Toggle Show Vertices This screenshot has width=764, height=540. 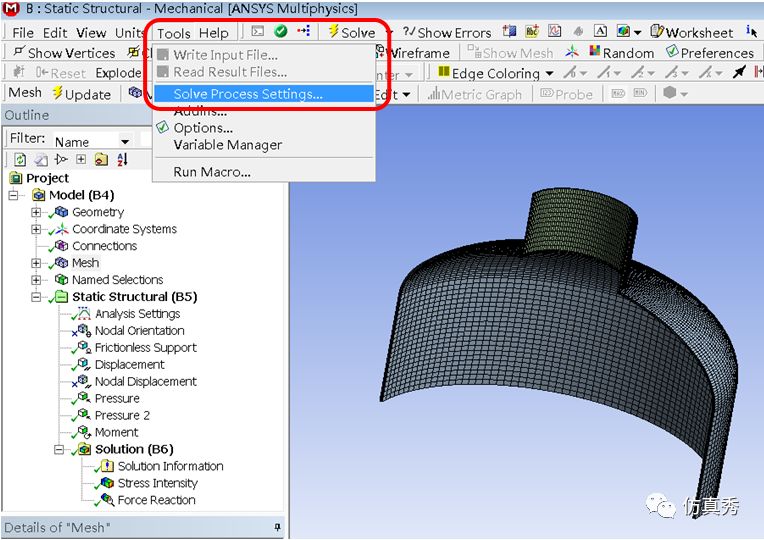(64, 53)
